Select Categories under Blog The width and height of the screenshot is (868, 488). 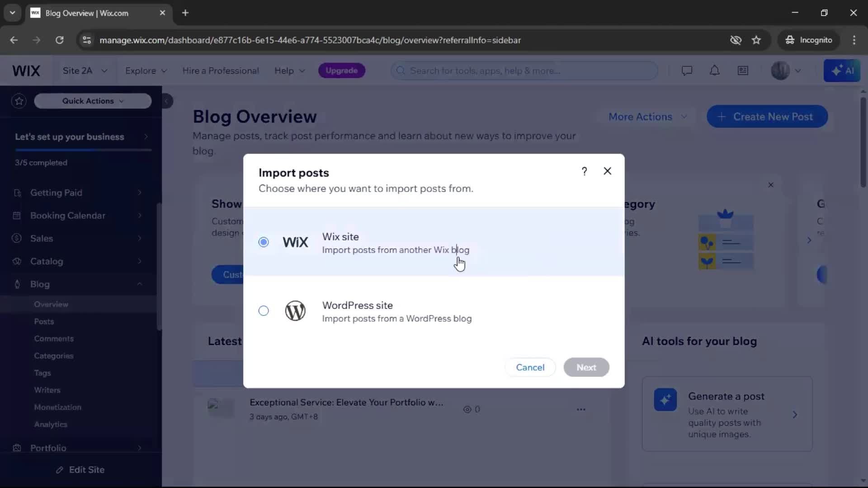pyautogui.click(x=54, y=356)
